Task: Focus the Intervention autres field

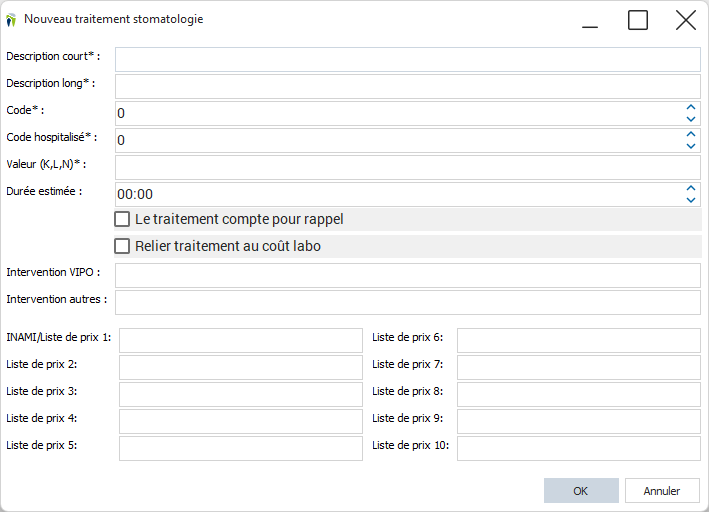Action: pyautogui.click(x=408, y=303)
